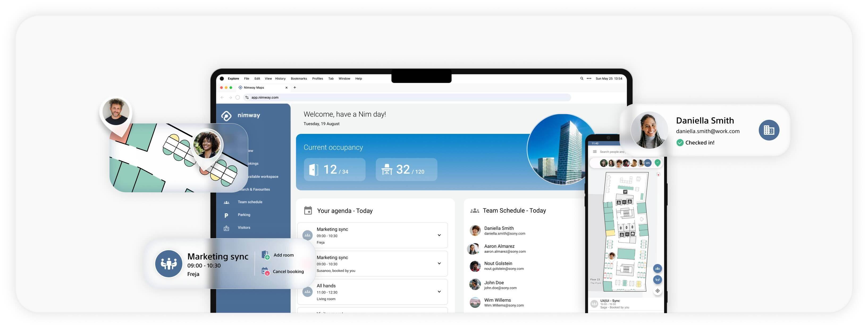Click the Cancel booking icon
The height and width of the screenshot is (328, 868).
[266, 271]
